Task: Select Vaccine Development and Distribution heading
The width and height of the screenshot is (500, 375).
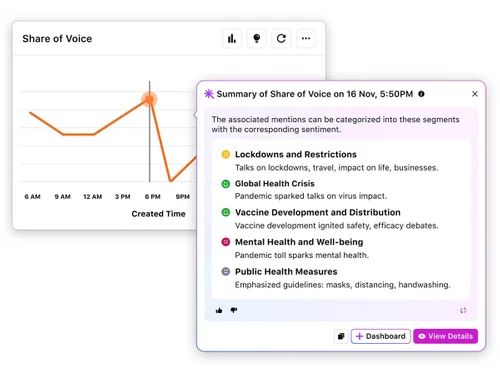Action: point(318,212)
